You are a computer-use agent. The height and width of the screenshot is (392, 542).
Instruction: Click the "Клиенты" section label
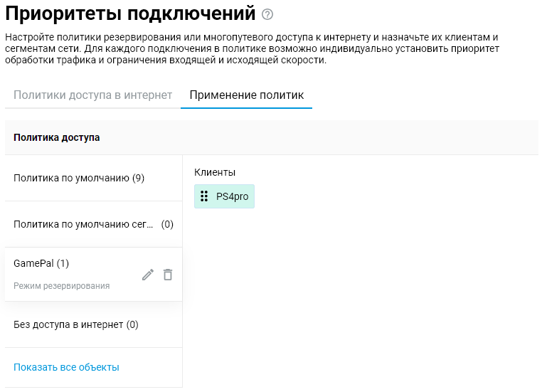tap(215, 172)
